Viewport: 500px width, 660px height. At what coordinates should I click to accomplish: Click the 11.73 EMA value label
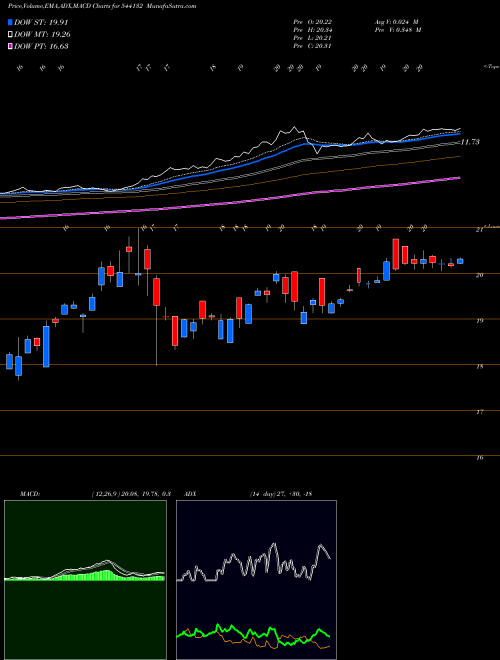pyautogui.click(x=470, y=142)
